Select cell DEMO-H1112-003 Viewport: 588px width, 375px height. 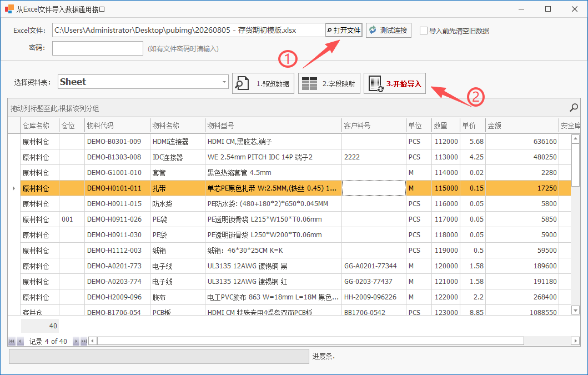click(117, 251)
